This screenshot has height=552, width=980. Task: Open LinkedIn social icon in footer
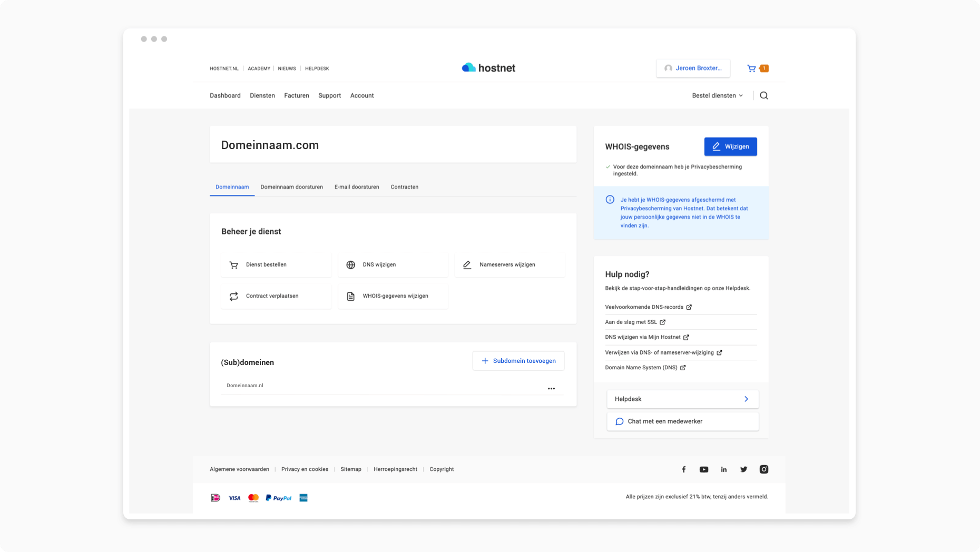click(724, 469)
